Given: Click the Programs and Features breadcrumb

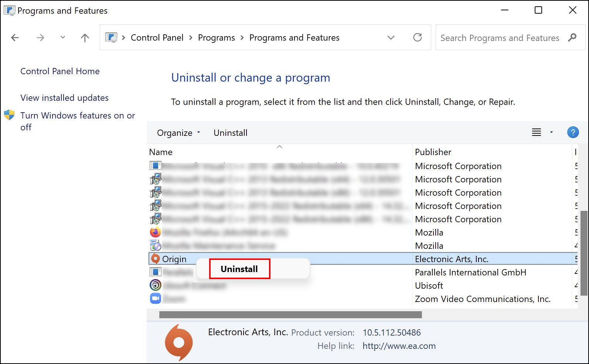Looking at the screenshot, I should (x=294, y=38).
